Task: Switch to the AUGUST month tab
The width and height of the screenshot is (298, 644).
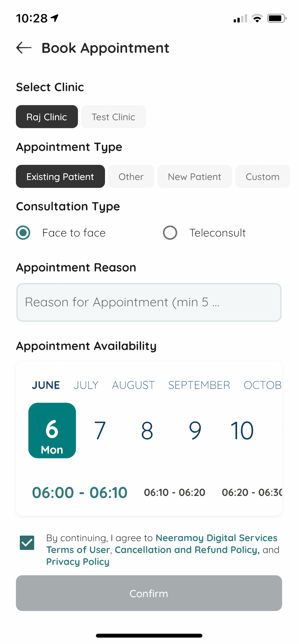Action: [133, 385]
